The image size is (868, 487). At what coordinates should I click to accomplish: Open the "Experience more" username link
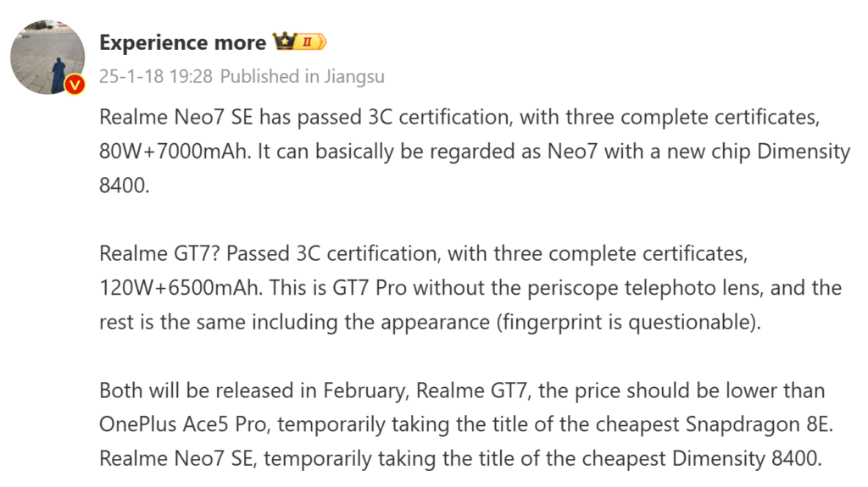(183, 42)
